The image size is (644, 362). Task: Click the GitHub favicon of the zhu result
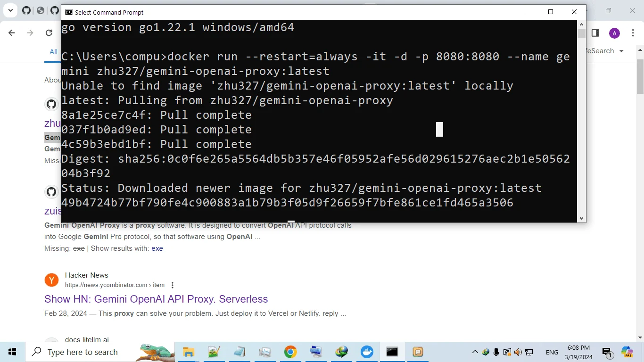coord(51,104)
